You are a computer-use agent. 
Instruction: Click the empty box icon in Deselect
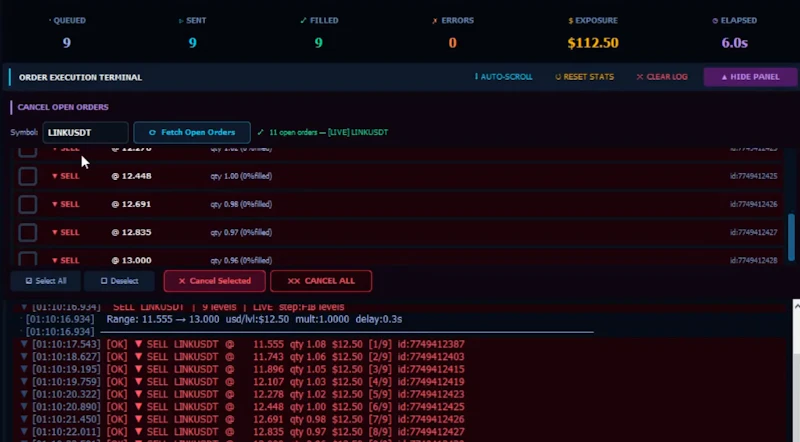tap(104, 281)
